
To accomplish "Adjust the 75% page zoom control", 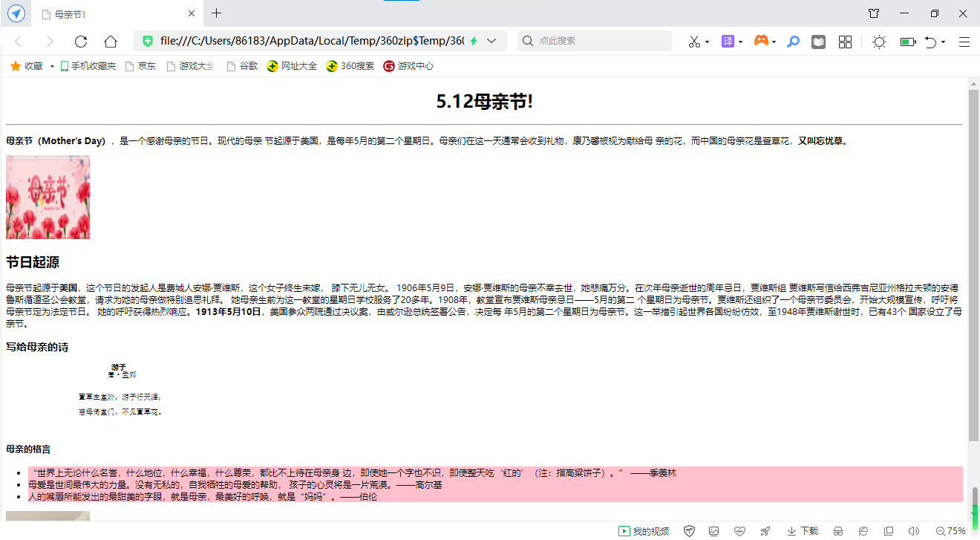I will (951, 531).
